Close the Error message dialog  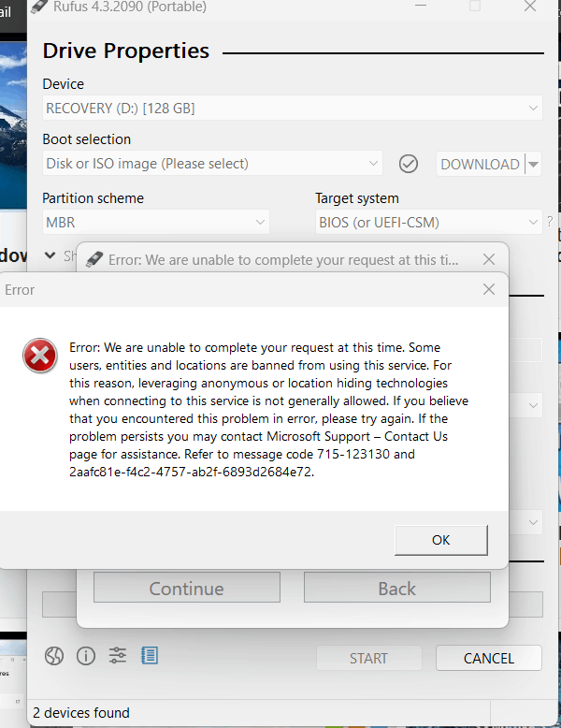(489, 289)
